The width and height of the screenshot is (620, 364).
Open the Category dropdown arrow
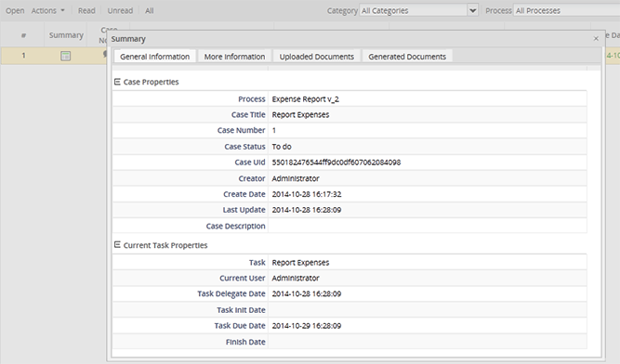pos(472,10)
